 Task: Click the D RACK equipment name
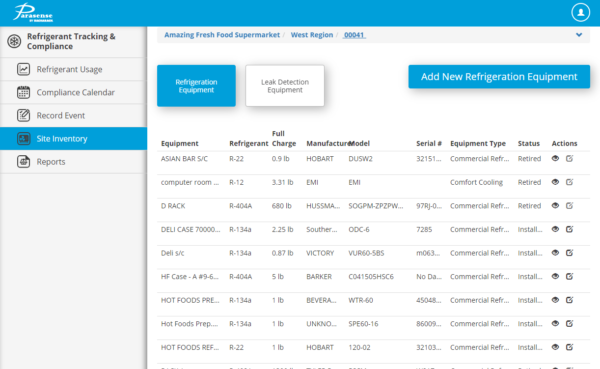pos(173,206)
